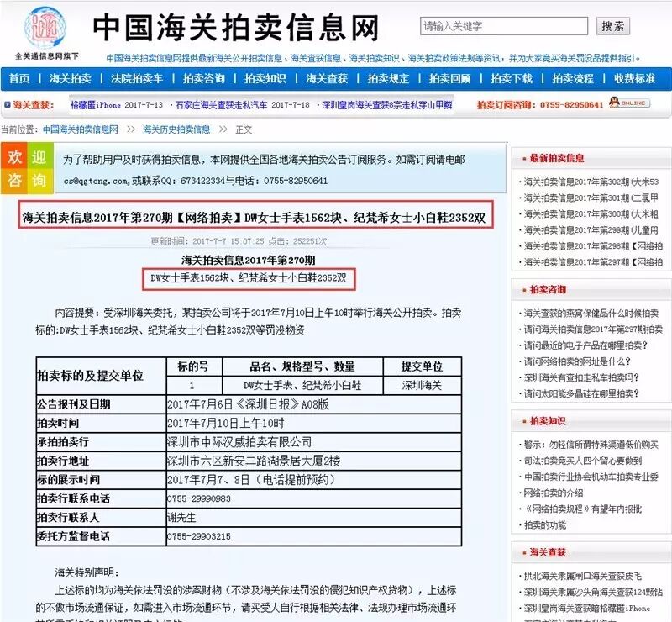Open ticker news 格藏匿iPhone
The width and height of the screenshot is (672, 622).
click(96, 105)
